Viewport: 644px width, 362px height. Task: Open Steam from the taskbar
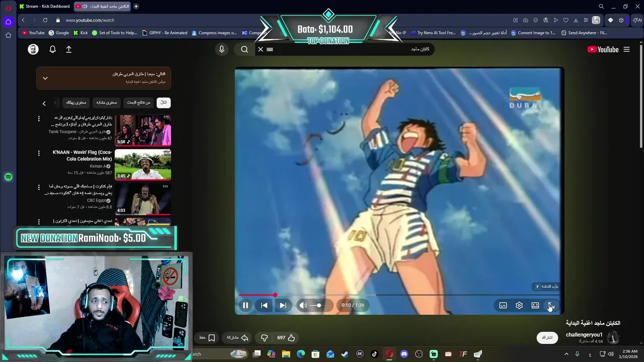345,354
